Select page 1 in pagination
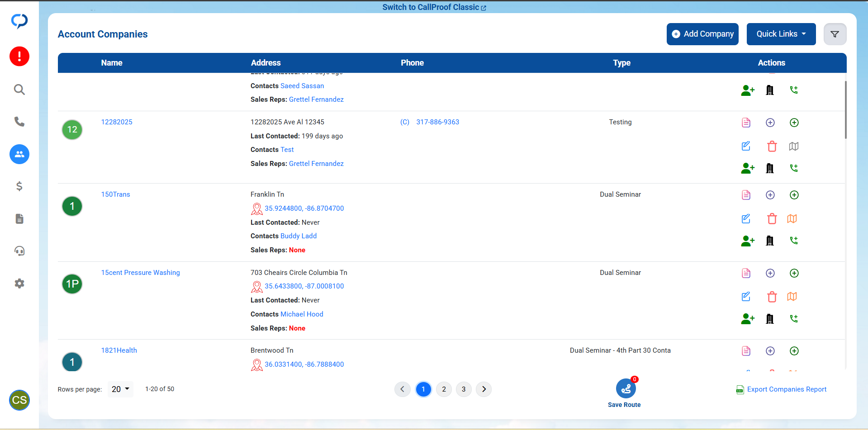The image size is (868, 430). point(423,389)
